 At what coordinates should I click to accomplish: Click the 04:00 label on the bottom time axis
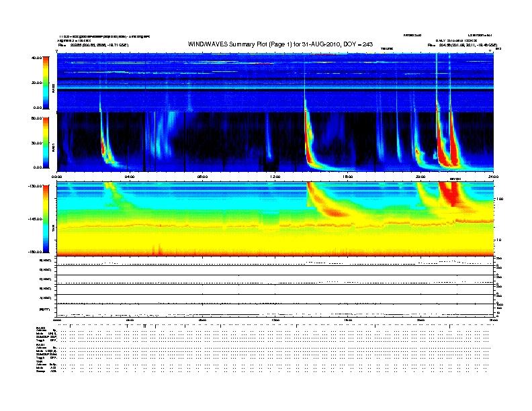pos(130,320)
